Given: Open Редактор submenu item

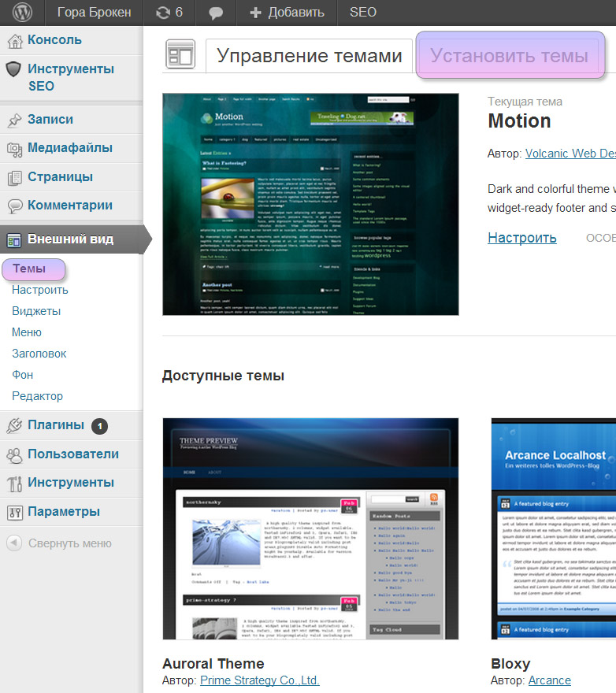Looking at the screenshot, I should click(37, 396).
